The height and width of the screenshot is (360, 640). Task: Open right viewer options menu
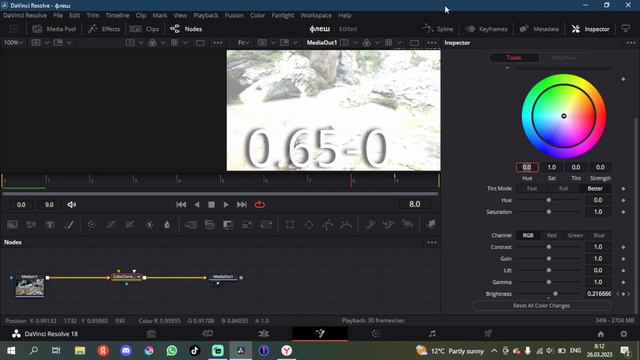coord(432,43)
